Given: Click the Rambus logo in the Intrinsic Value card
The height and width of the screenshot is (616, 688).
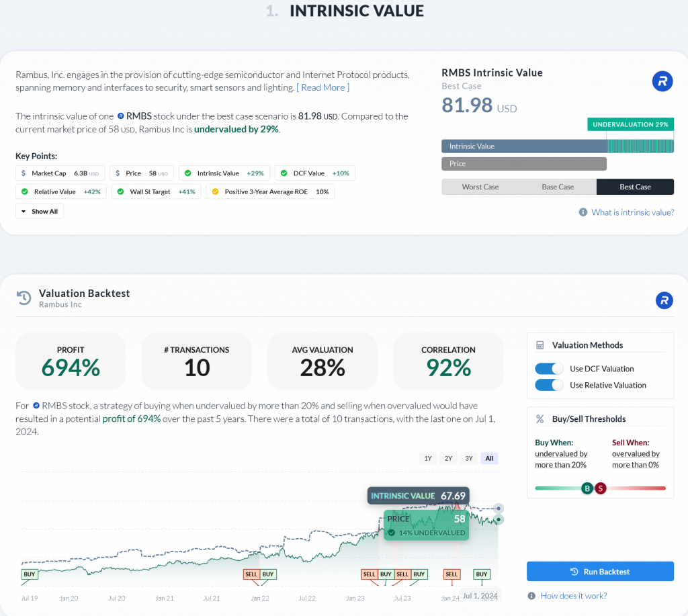Looking at the screenshot, I should coord(662,81).
